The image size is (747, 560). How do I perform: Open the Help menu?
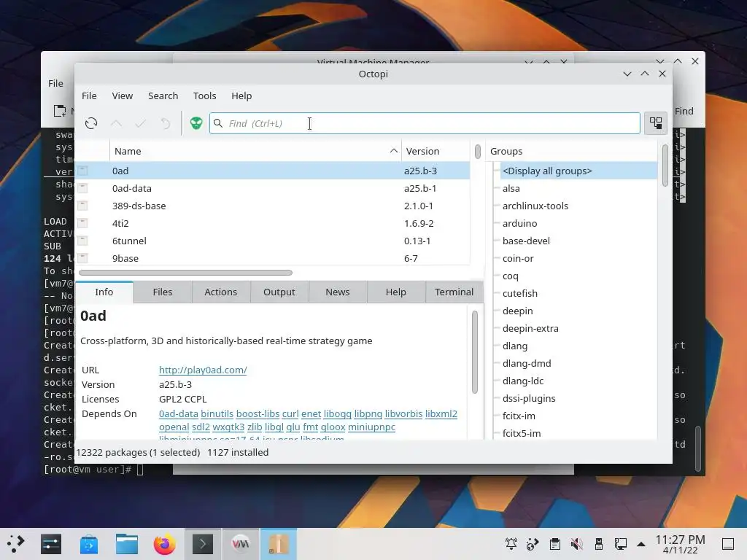tap(241, 96)
